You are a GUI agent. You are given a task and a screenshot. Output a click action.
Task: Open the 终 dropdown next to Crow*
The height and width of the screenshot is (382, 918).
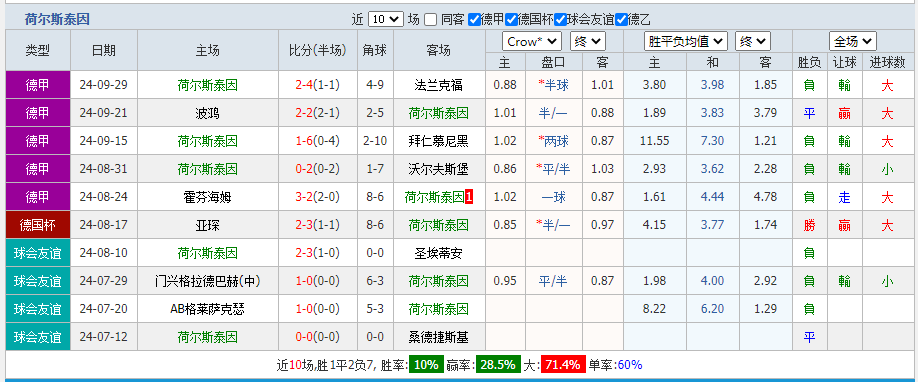[588, 42]
